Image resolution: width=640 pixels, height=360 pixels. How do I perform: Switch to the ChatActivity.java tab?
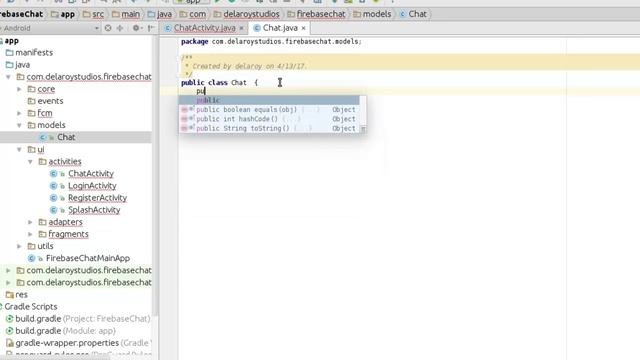[x=204, y=28]
